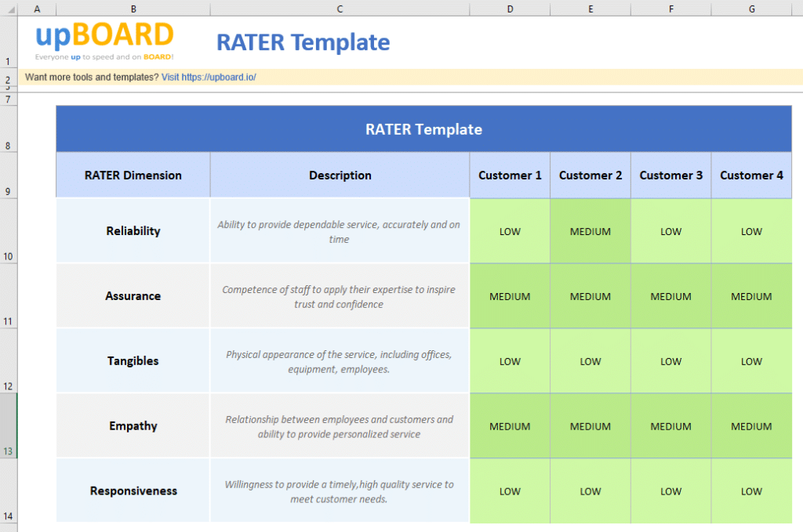The width and height of the screenshot is (803, 532).
Task: Select the 'Description' header cell
Action: (340, 175)
